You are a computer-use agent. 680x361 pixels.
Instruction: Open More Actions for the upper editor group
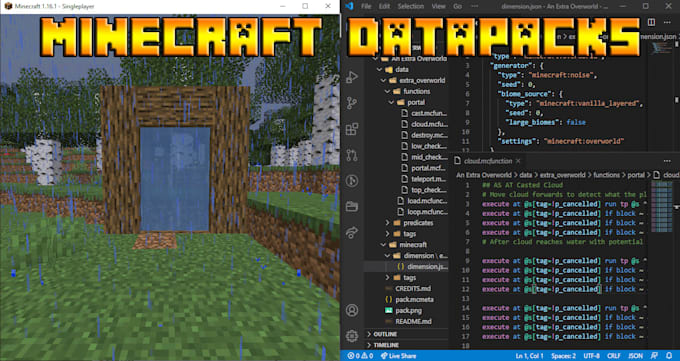pos(667,22)
